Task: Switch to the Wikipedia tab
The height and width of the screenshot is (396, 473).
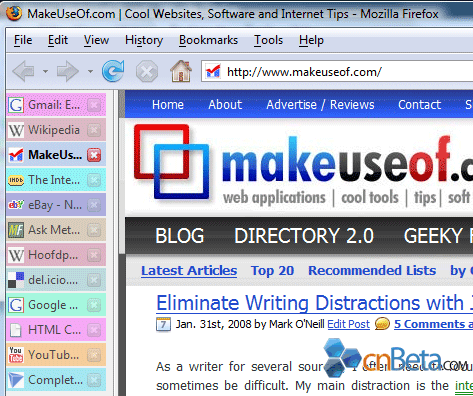Action: pos(56,130)
